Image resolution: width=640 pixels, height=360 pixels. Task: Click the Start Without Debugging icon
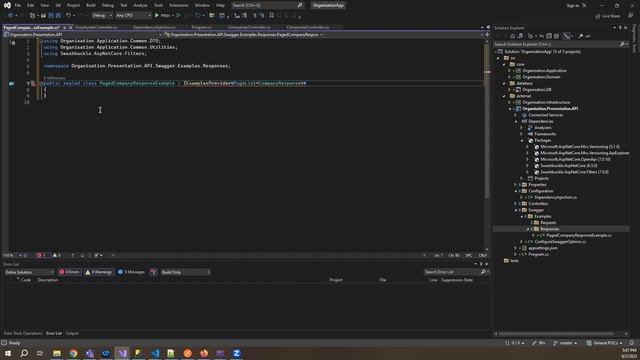[x=178, y=16]
